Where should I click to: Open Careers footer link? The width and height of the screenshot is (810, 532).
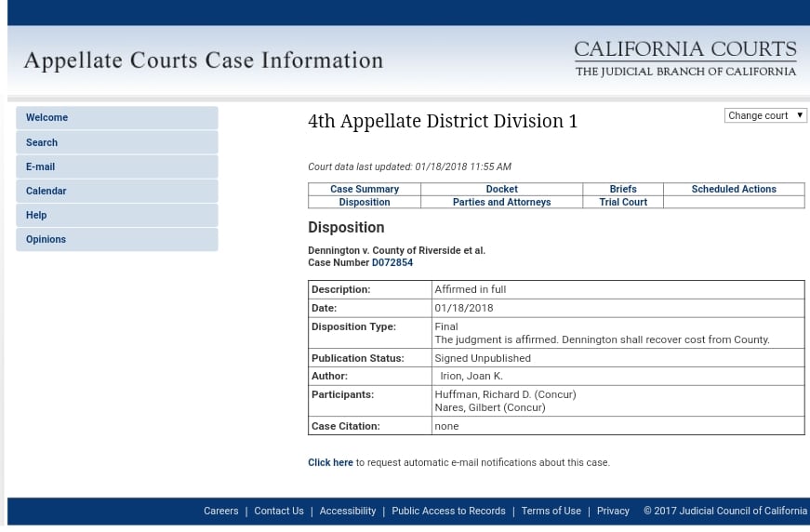[221, 511]
